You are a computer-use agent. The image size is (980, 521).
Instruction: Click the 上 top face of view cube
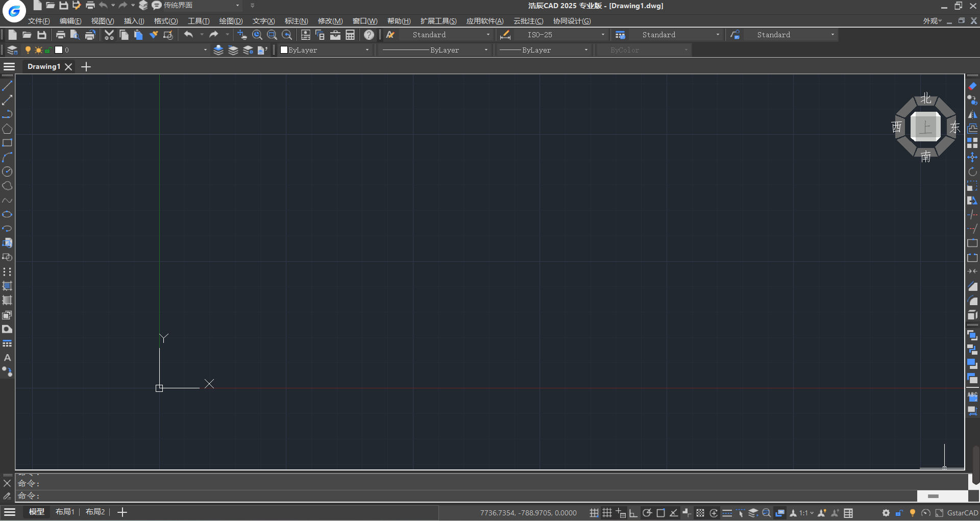point(925,127)
